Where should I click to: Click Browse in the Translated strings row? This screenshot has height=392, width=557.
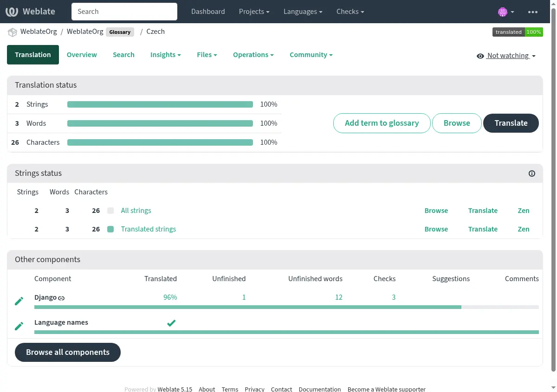coord(436,229)
